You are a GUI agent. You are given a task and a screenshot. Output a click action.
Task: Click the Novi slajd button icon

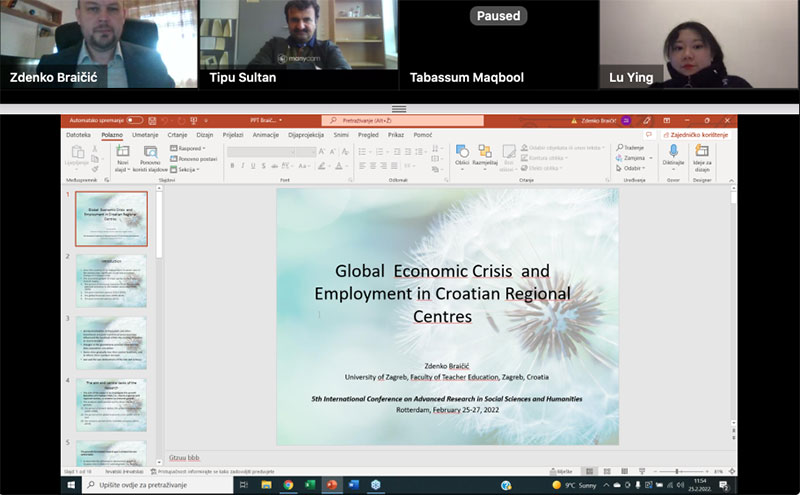123,151
